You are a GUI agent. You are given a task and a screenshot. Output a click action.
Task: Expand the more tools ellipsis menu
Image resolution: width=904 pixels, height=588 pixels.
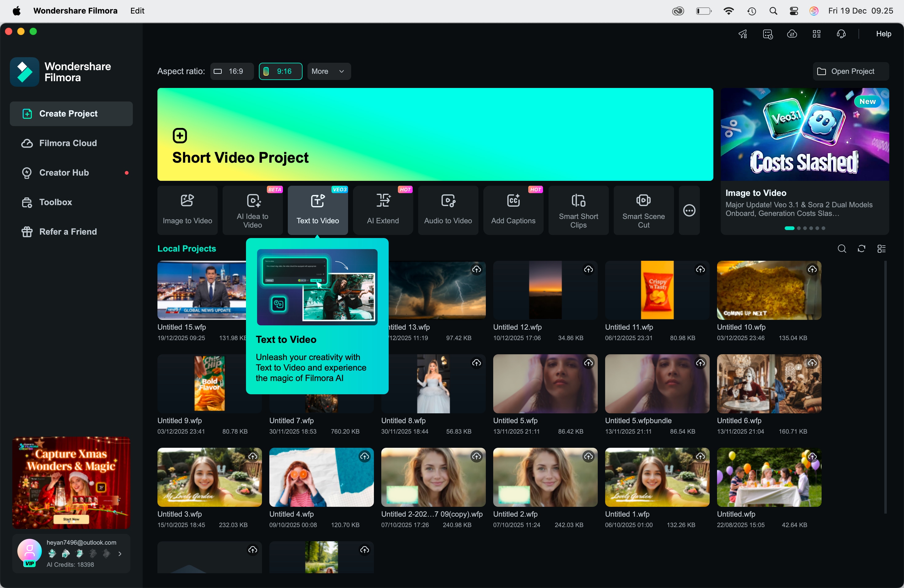[689, 210]
